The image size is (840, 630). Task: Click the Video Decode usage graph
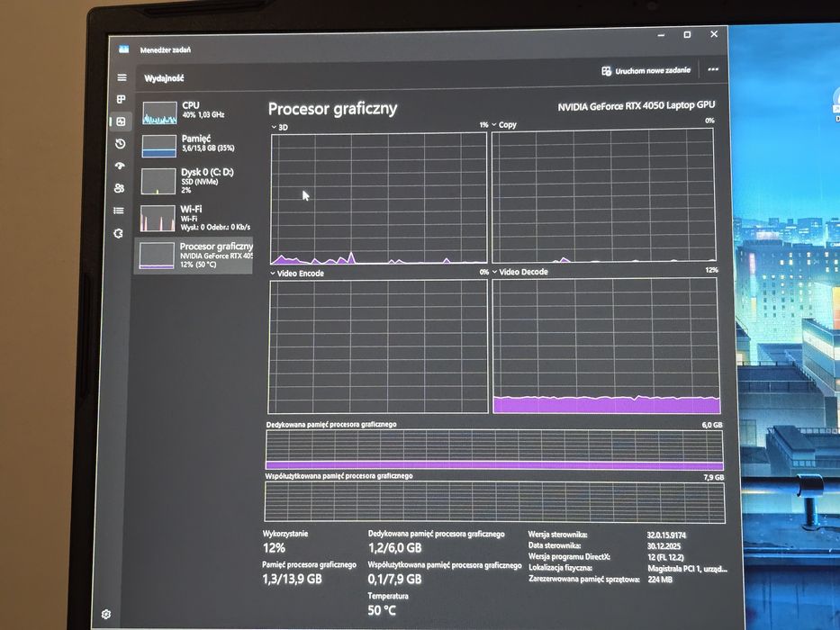point(605,346)
